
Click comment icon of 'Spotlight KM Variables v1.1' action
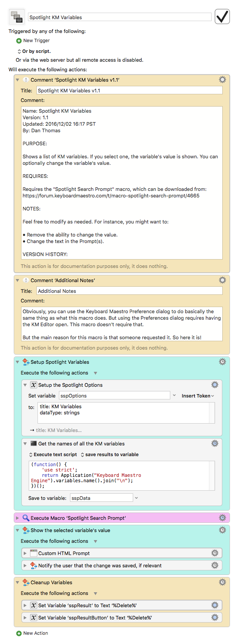pyautogui.click(x=26, y=80)
